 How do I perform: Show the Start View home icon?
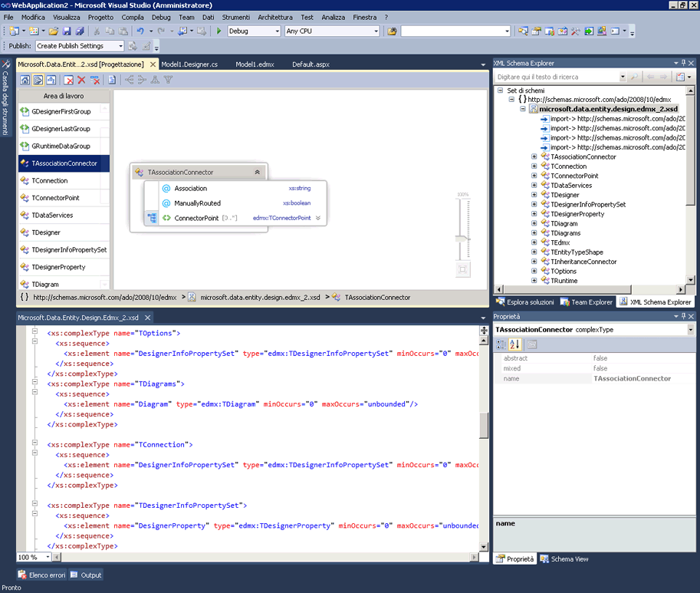[25, 80]
